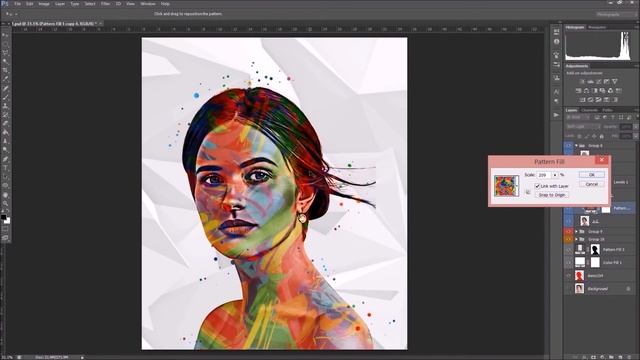Screen dimensions: 640x360
Task: Click the foreground color swatch
Action: (x=3, y=217)
